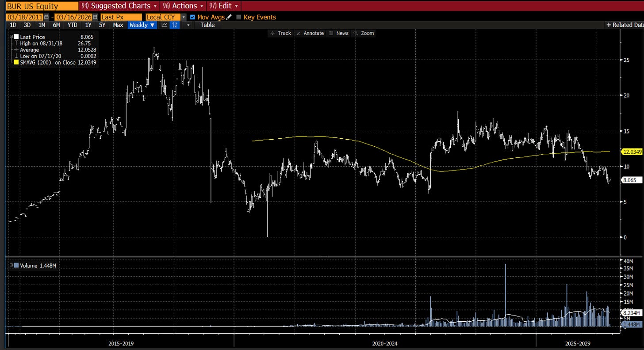Click the 2015-2019 time axis label
The image size is (644, 350).
[x=121, y=343]
